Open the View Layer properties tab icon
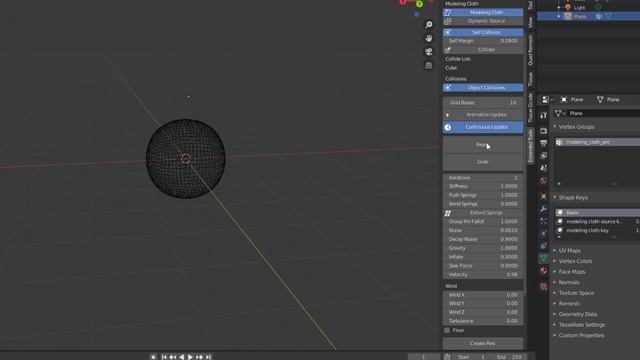The height and width of the screenshot is (360, 640). (543, 156)
